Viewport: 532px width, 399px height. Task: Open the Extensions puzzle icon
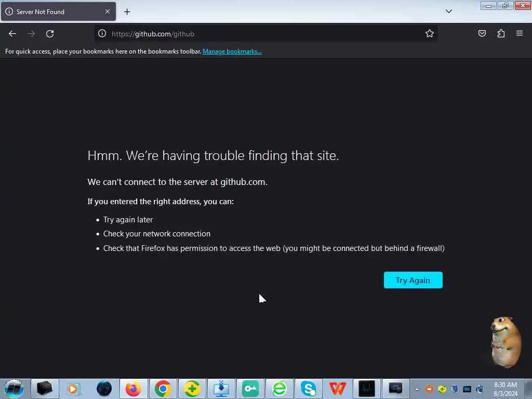[x=501, y=33]
